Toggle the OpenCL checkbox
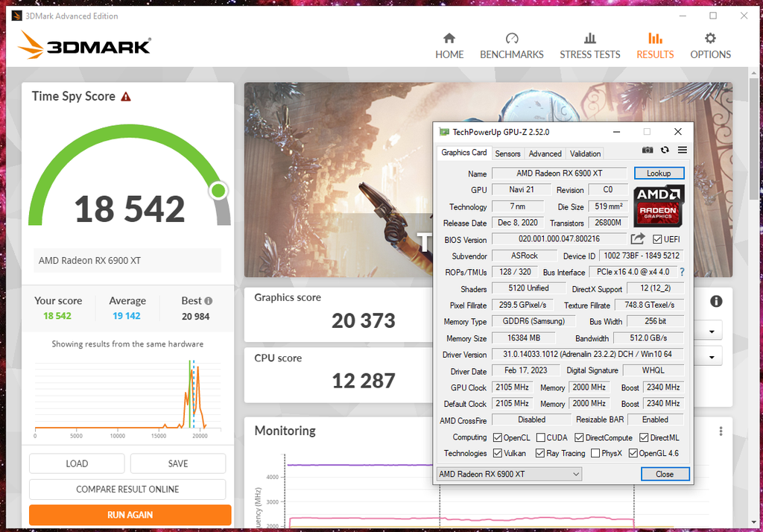 [x=497, y=437]
